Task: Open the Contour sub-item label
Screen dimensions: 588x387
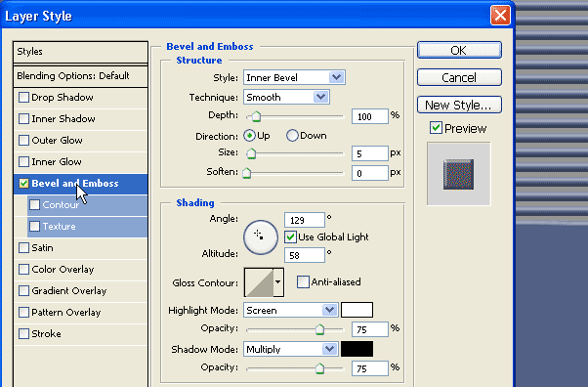Action: point(61,204)
